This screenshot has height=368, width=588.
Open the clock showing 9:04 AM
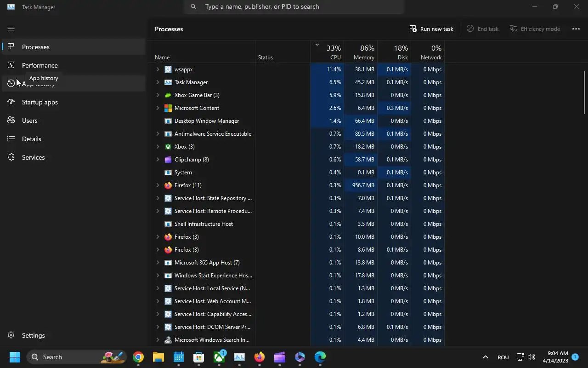[555, 357]
